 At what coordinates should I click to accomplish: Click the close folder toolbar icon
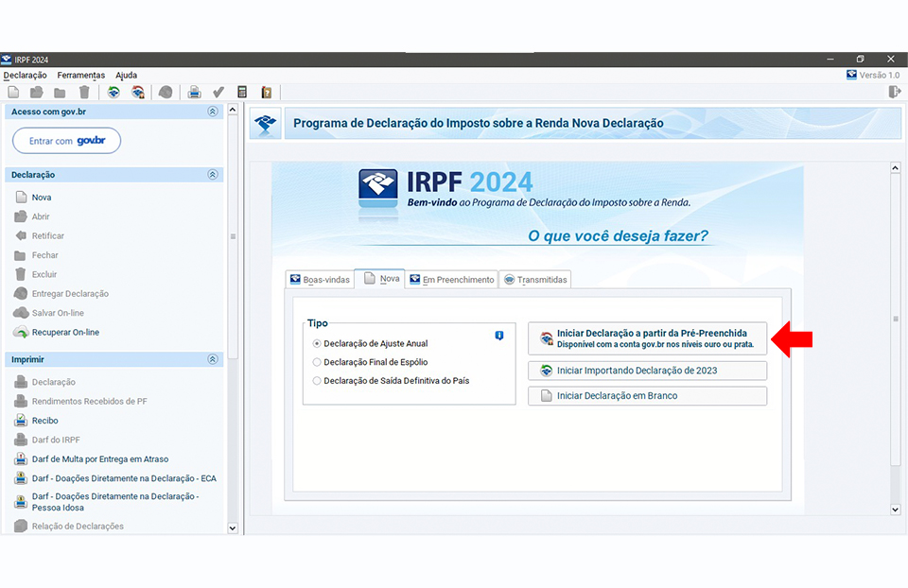point(60,93)
